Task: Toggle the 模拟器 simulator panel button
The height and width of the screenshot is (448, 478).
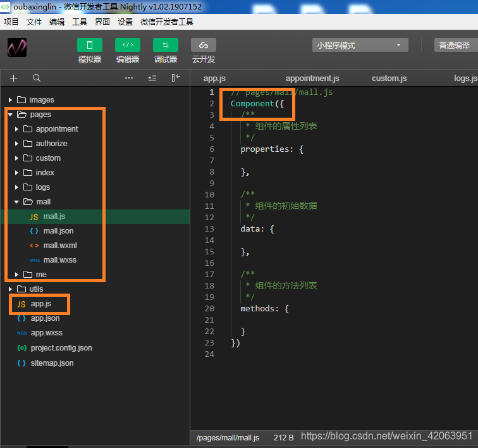Action: (x=90, y=45)
